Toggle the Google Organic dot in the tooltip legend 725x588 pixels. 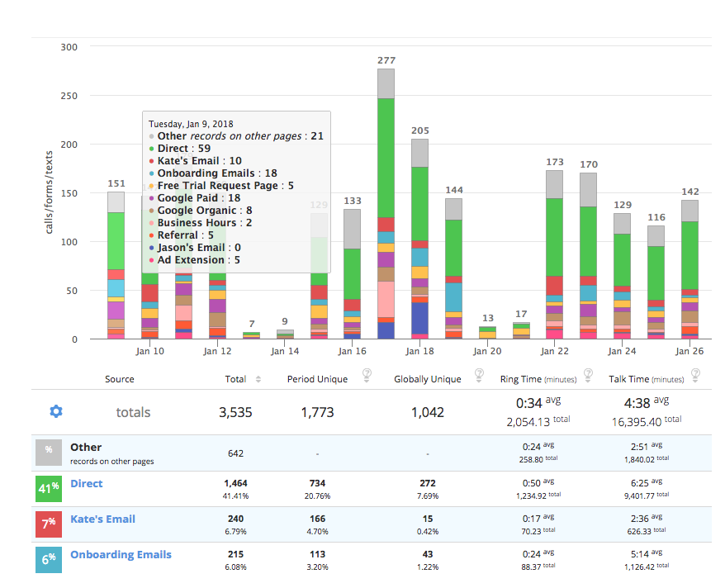pyautogui.click(x=152, y=210)
